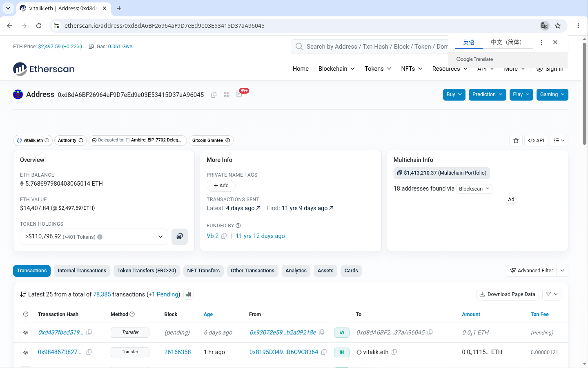This screenshot has width=588, height=368.
Task: Preview details of transaction 0x9848673827
Action: pyautogui.click(x=26, y=352)
